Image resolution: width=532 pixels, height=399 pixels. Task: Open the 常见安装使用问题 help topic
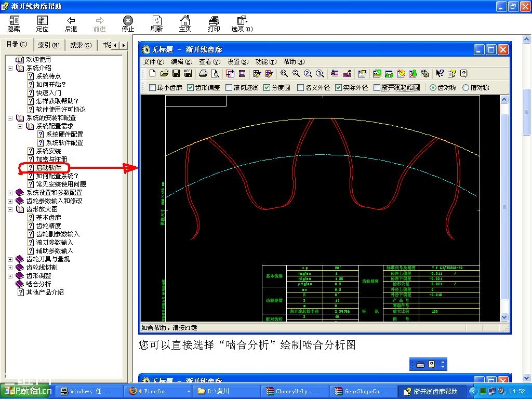(x=61, y=184)
